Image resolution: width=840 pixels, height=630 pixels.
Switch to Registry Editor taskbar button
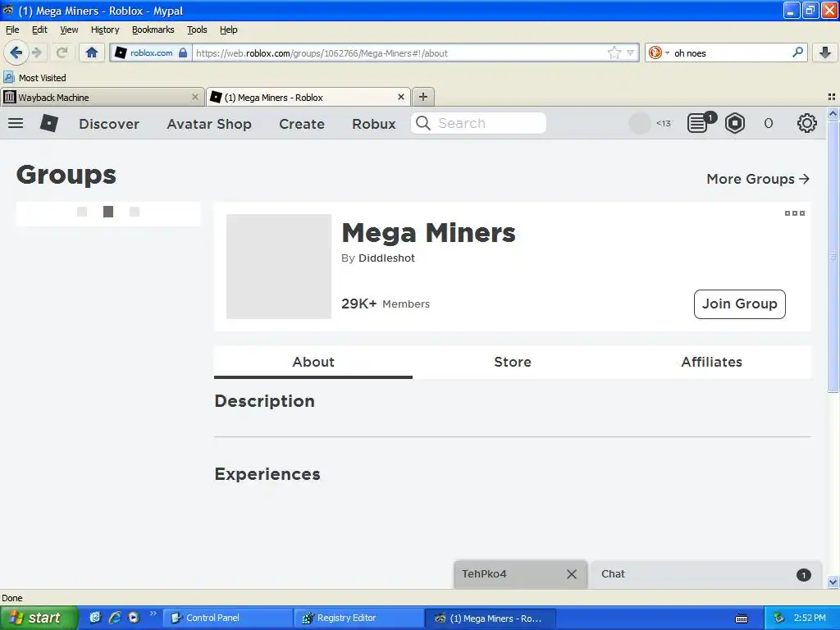[x=359, y=618]
